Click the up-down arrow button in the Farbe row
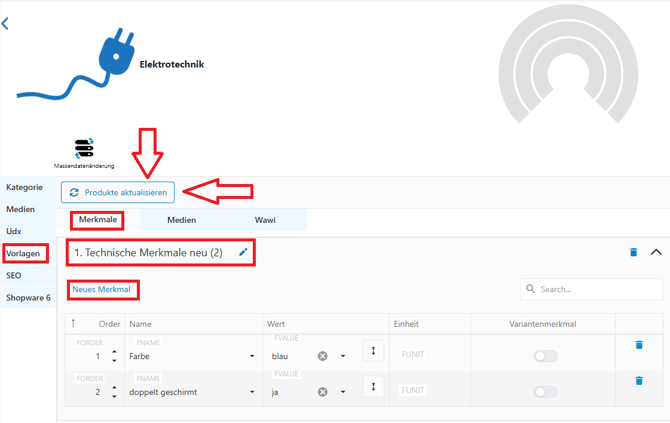Image resolution: width=670 pixels, height=423 pixels. (x=373, y=351)
